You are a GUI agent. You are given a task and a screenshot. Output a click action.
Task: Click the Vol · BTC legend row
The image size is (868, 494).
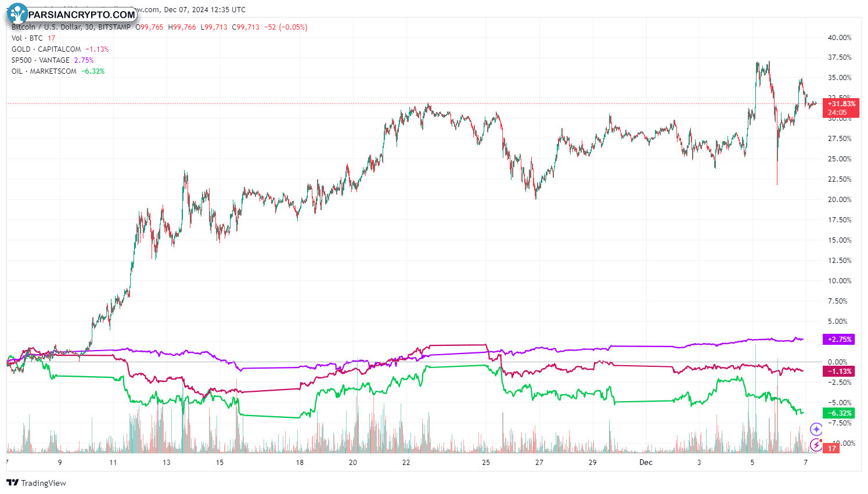click(x=34, y=38)
